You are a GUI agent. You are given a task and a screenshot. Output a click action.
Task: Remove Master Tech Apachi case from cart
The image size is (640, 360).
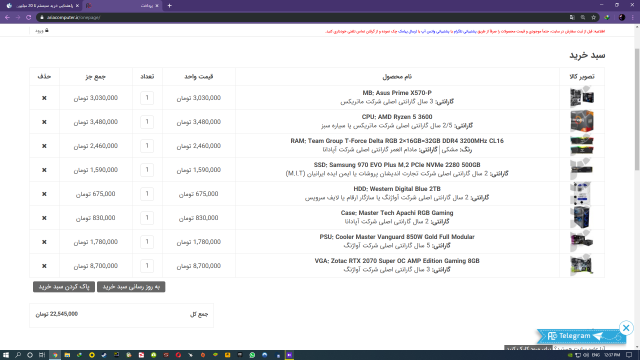pyautogui.click(x=44, y=218)
